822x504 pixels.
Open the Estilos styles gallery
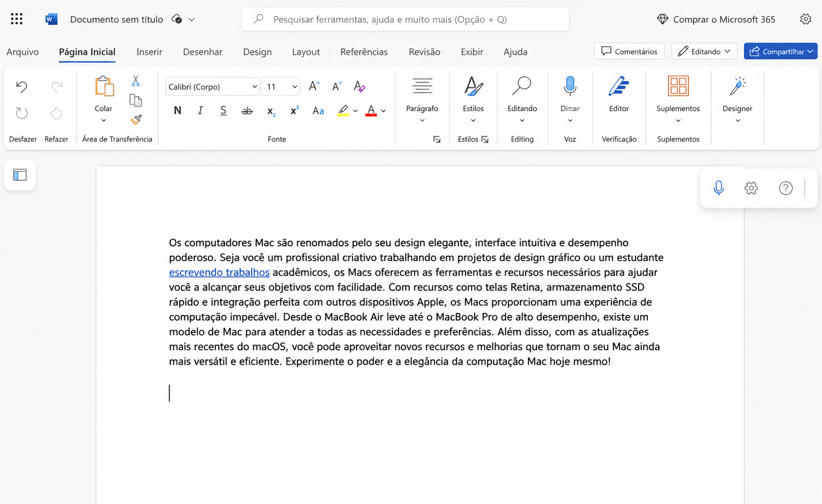tap(473, 86)
